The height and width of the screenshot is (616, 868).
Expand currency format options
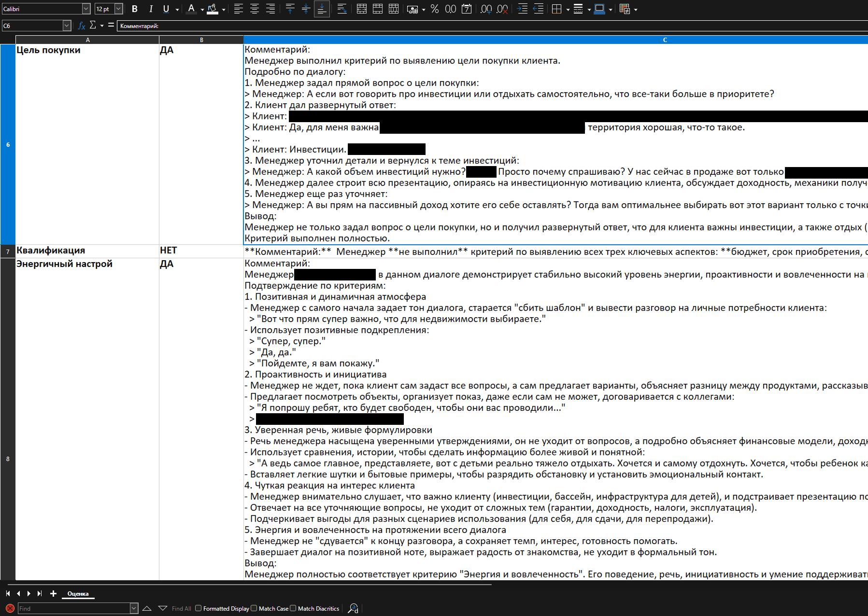click(x=424, y=9)
